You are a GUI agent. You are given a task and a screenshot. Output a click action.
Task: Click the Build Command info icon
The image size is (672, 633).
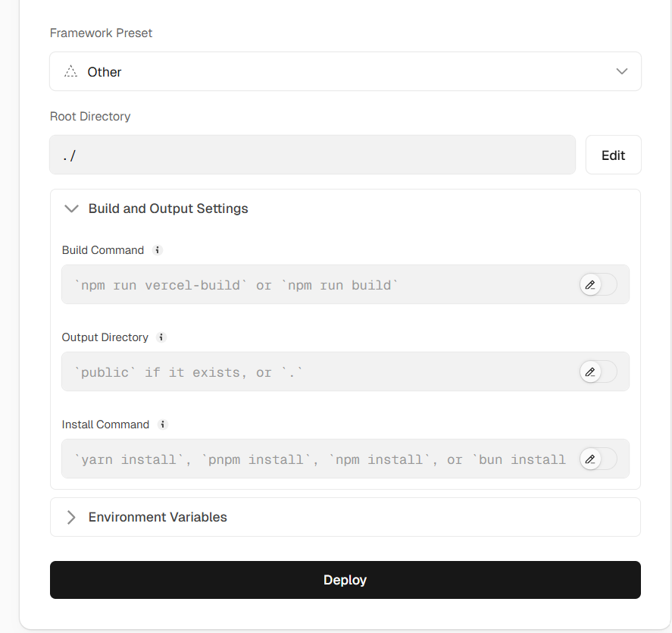tap(158, 250)
